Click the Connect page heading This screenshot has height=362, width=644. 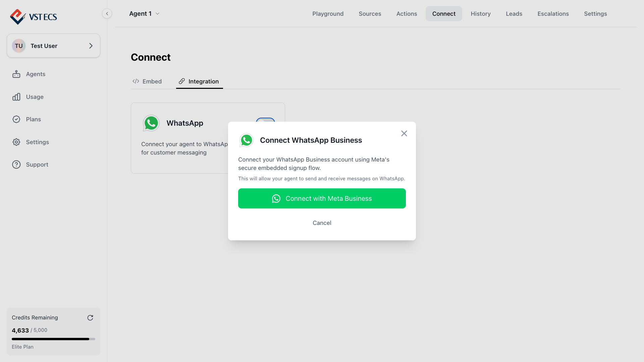[x=151, y=57]
